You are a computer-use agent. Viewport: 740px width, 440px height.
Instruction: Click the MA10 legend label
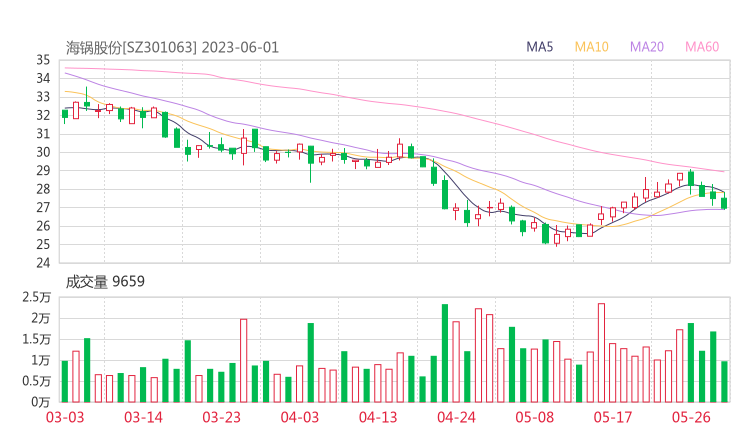591,47
